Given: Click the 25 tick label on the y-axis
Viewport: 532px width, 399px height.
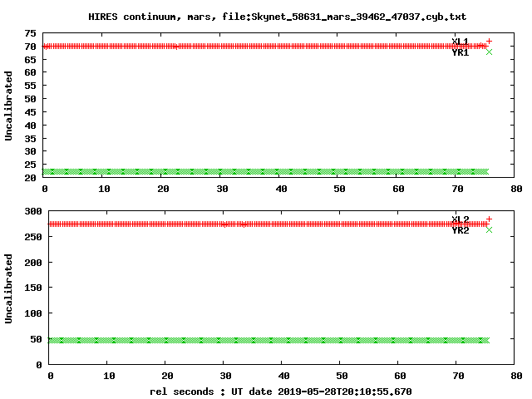Looking at the screenshot, I should 30,165.
